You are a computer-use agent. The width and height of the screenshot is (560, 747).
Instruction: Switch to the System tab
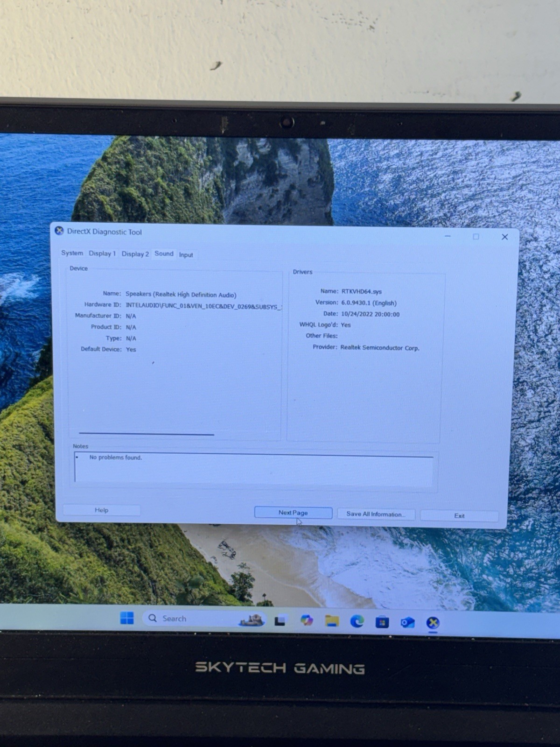pos(72,253)
